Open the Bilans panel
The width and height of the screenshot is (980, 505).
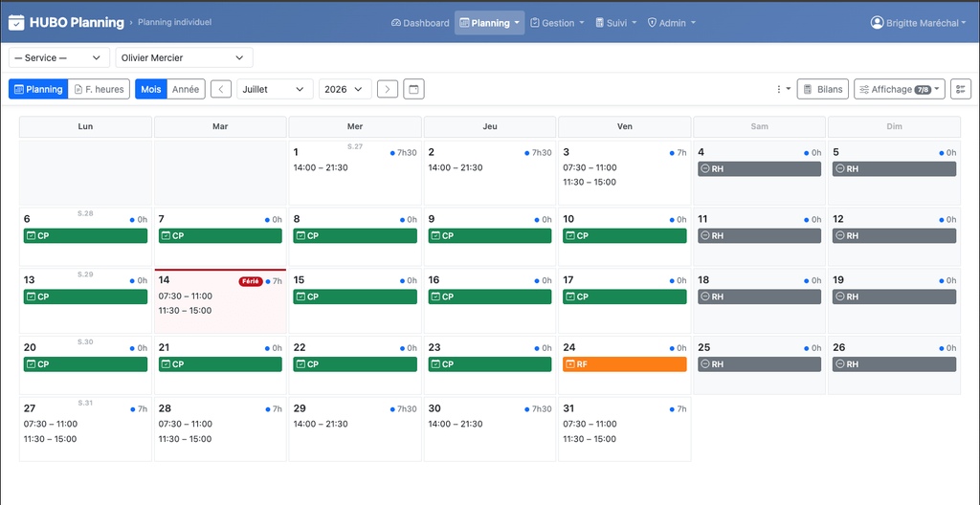(x=823, y=89)
